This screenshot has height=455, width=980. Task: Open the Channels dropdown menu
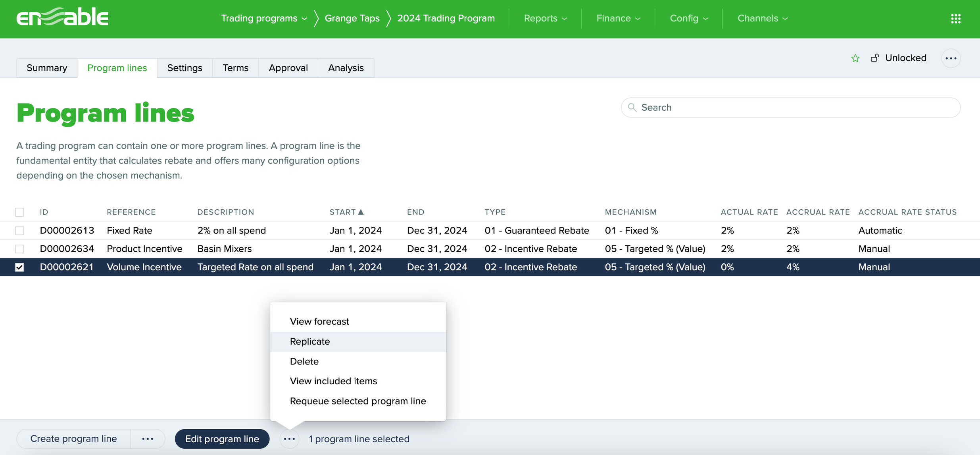coord(762,18)
